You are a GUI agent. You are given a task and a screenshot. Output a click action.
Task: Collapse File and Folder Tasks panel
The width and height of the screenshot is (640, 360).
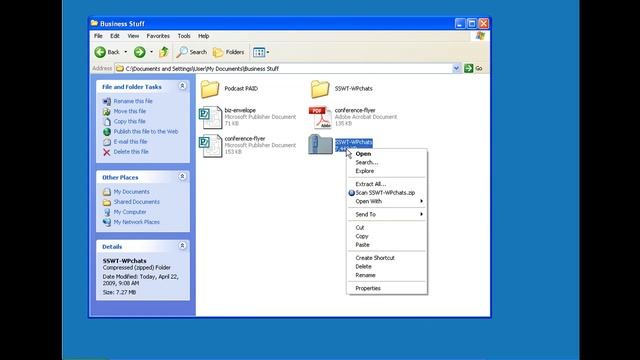pos(182,86)
